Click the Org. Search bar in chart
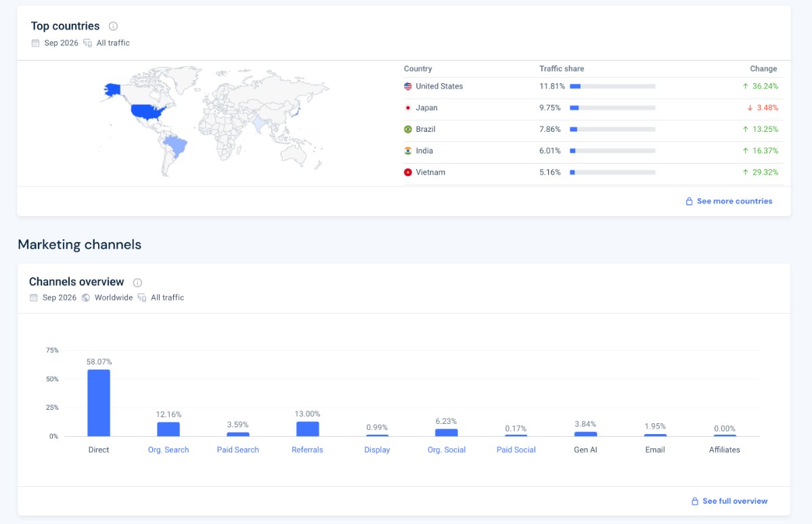Viewport: 812px width, 524px height. click(168, 429)
